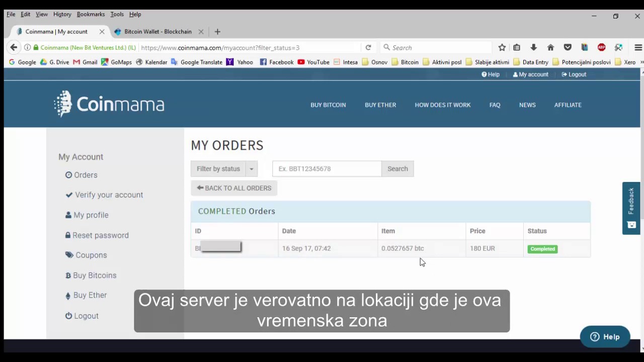Click Buy Bitcoins in sidebar
This screenshot has width=644, height=362.
(91, 275)
